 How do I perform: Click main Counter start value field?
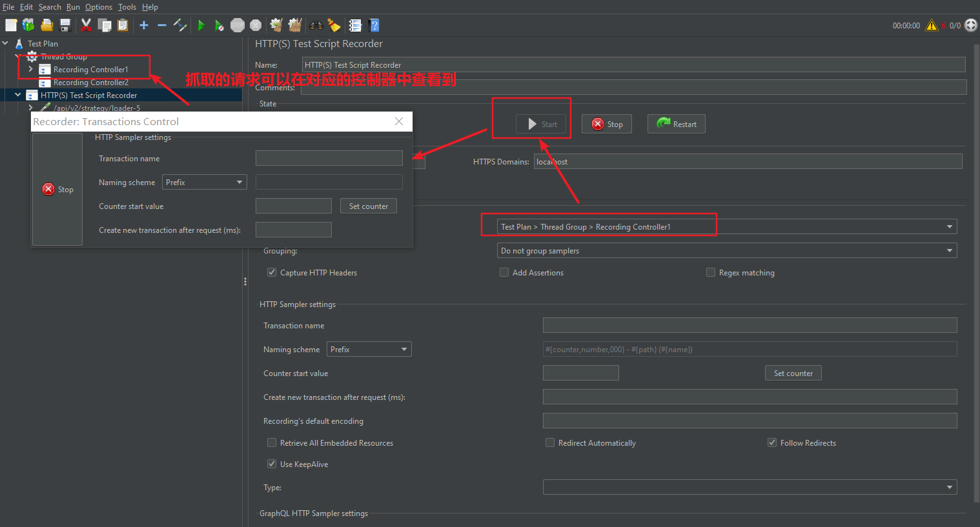581,373
